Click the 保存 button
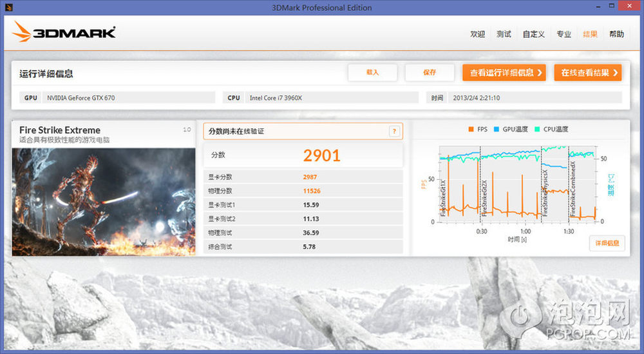644x354 pixels. 430,72
